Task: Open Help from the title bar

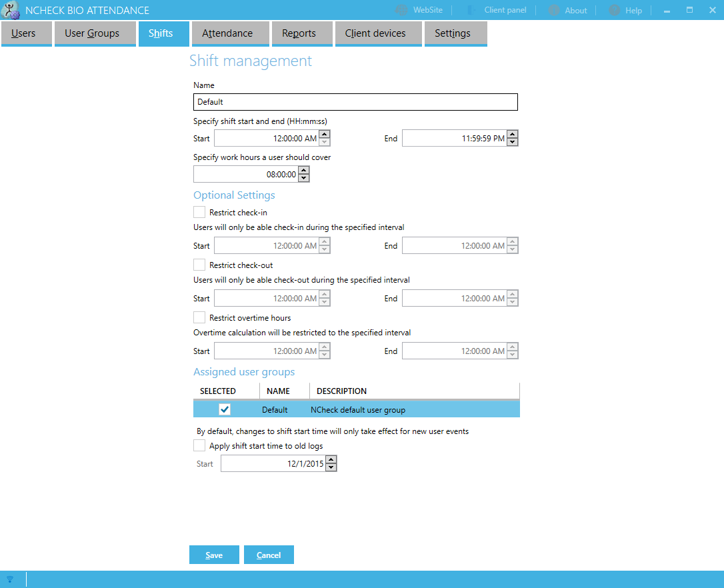Action: (615, 10)
